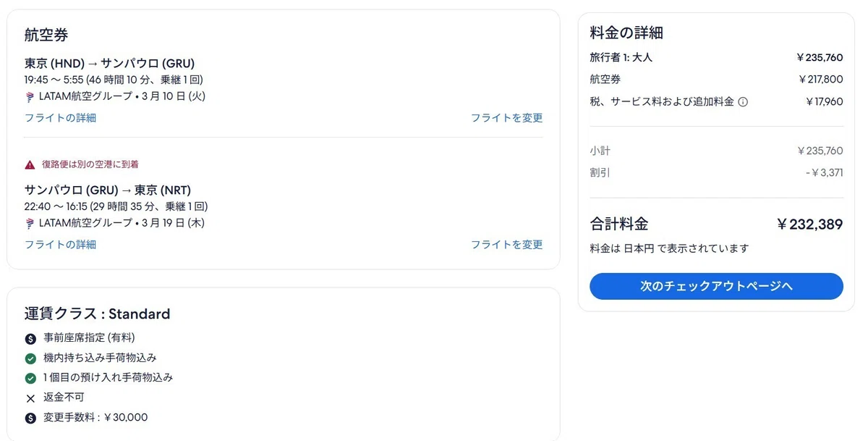Screen dimensions: 868x441
Task: Click the 東京 (HND) → サンパウロ (GRU) title
Action: click(109, 63)
